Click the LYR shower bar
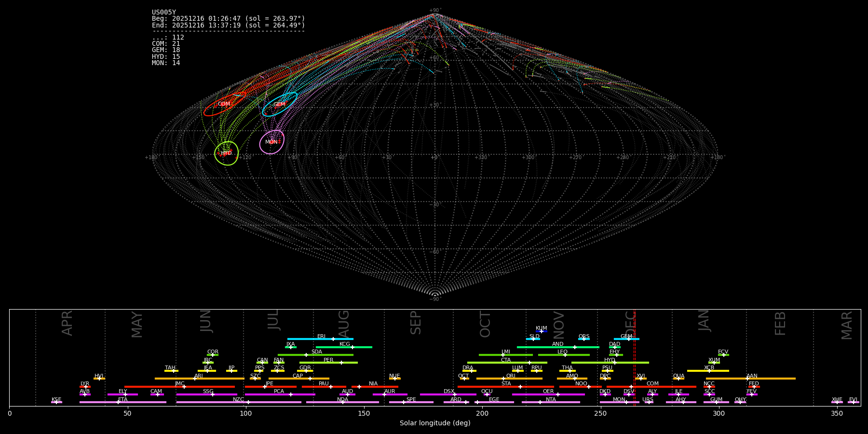 (x=85, y=387)
